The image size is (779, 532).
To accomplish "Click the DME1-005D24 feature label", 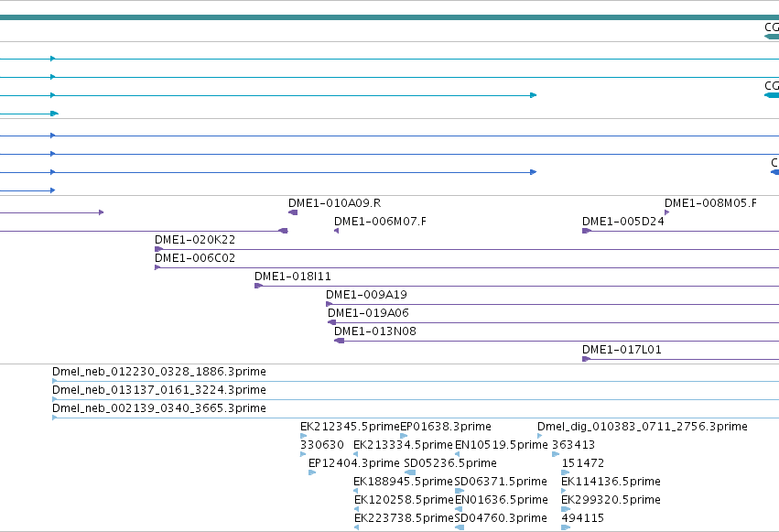I will pos(623,222).
